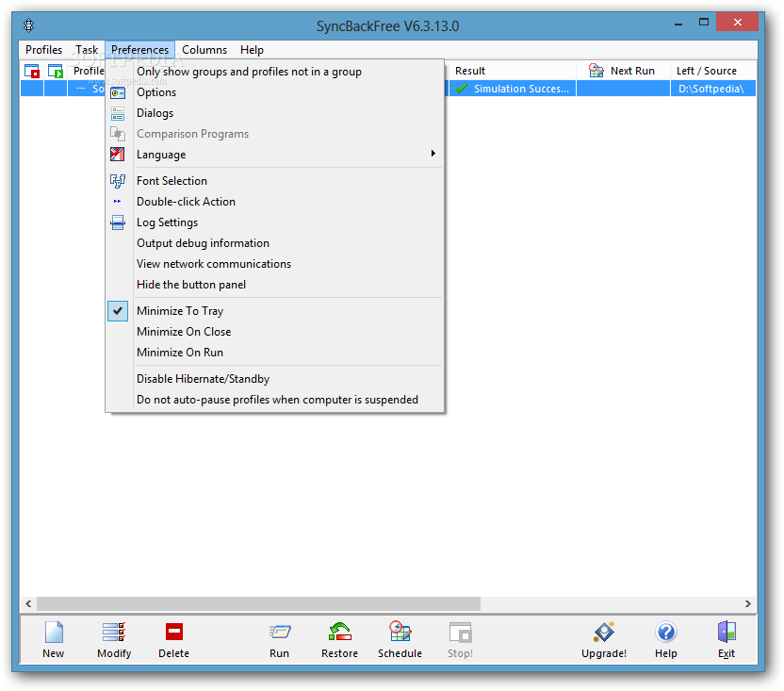Click the Upgrade! diamond icon
The width and height of the screenshot is (784, 691).
pyautogui.click(x=604, y=632)
